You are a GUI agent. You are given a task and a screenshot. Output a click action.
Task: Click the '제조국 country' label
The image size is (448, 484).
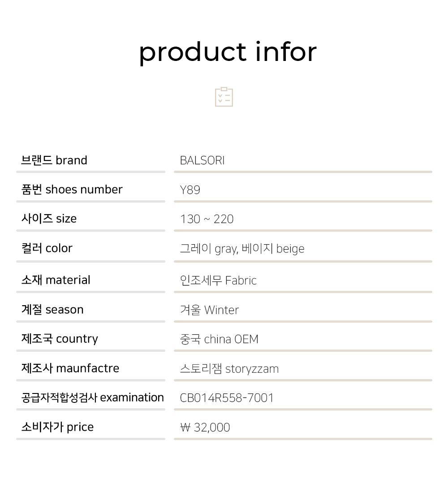pyautogui.click(x=60, y=339)
